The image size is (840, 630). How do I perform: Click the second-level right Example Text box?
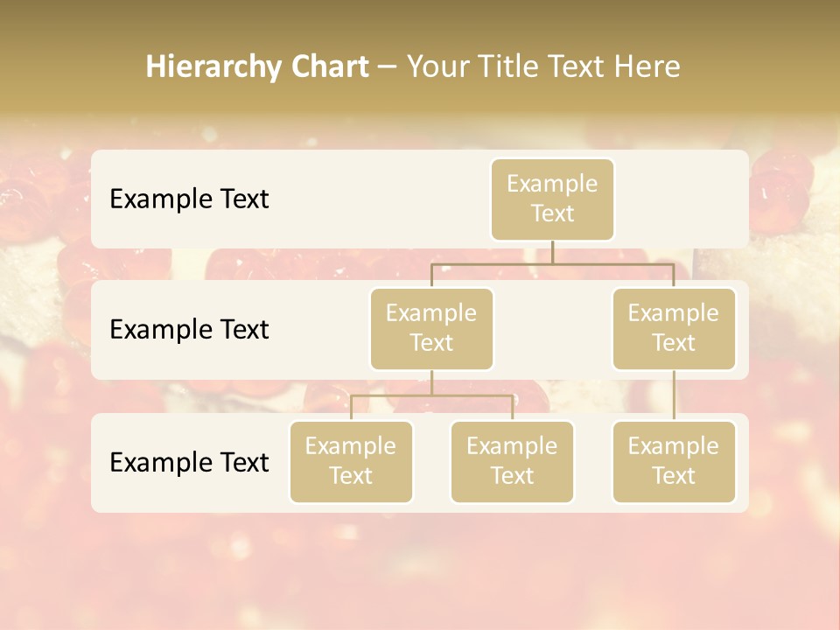click(674, 328)
